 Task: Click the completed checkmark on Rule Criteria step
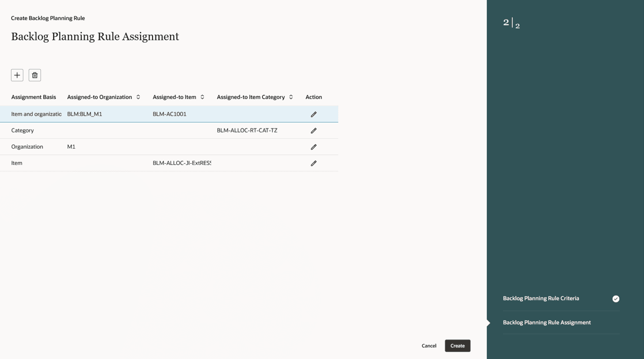pyautogui.click(x=615, y=298)
